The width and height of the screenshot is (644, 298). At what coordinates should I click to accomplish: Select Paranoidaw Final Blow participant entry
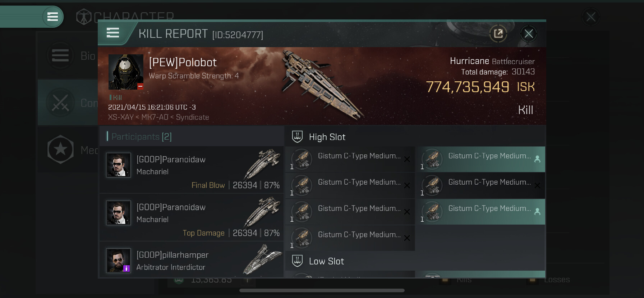(x=191, y=170)
